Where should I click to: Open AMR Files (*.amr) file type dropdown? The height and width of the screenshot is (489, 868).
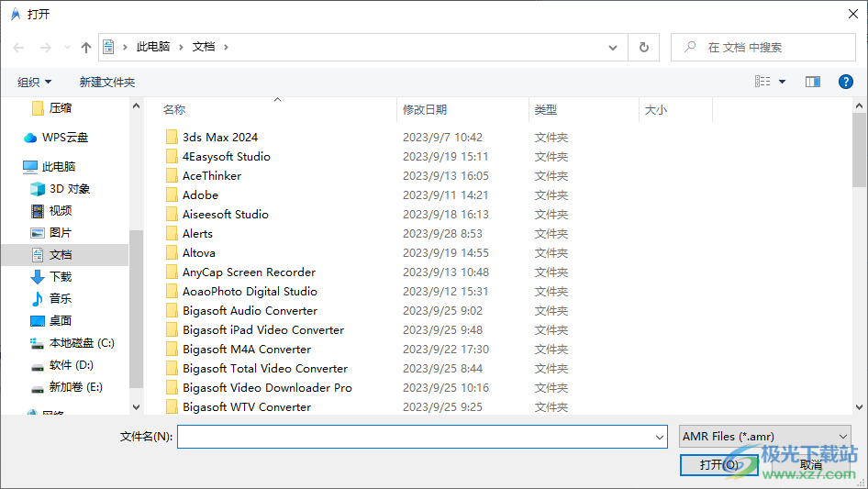pos(765,437)
